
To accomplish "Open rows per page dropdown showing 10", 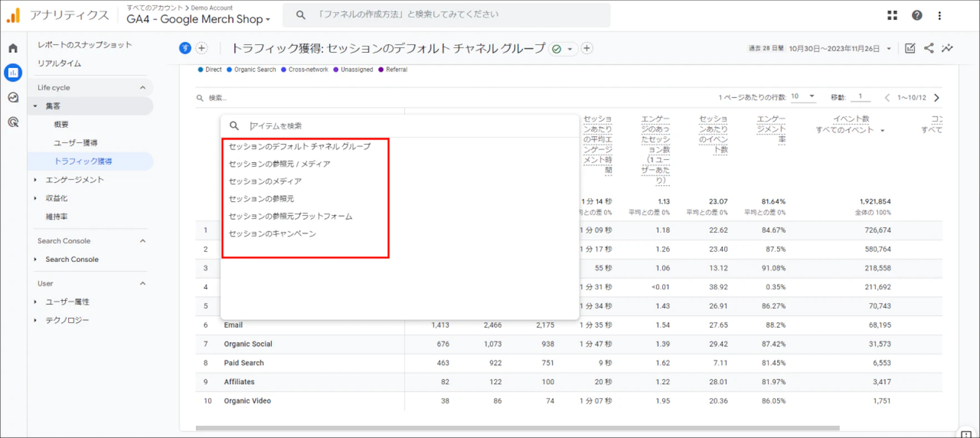I will pyautogui.click(x=803, y=97).
